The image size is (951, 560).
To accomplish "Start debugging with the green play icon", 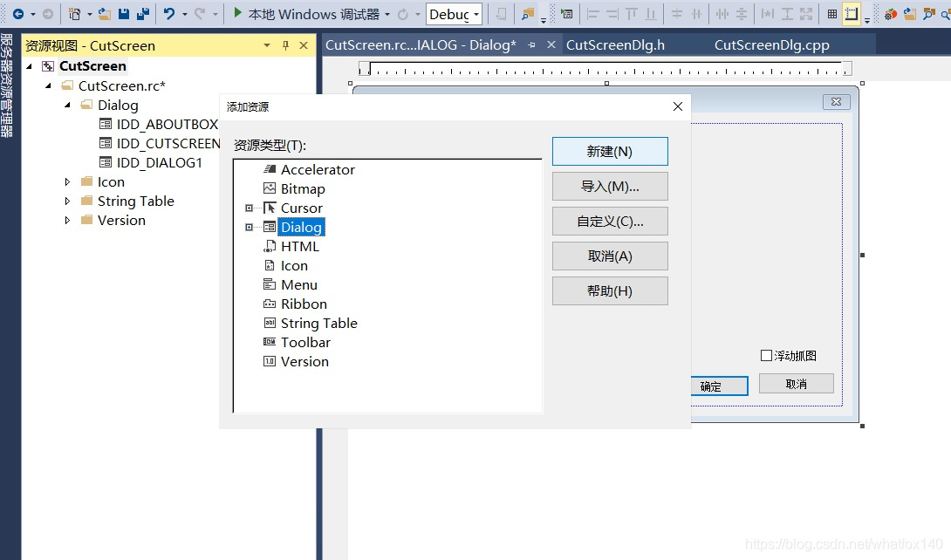I will [237, 13].
